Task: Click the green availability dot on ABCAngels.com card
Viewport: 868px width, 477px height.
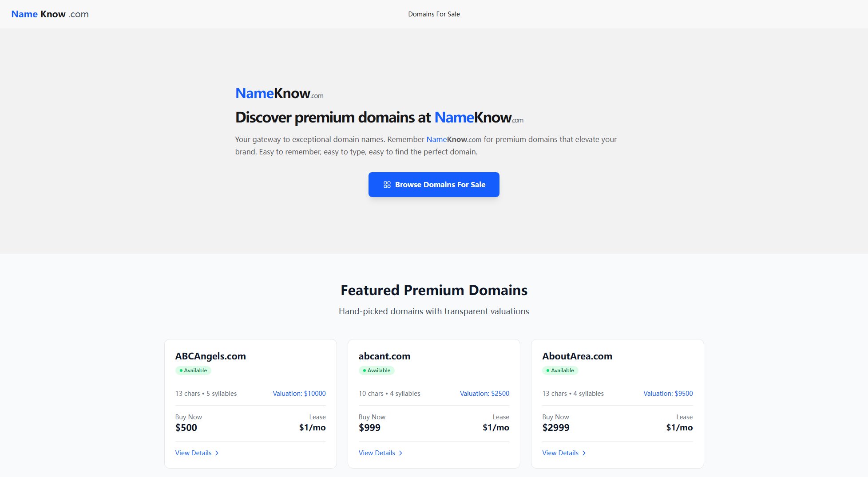Action: click(180, 370)
